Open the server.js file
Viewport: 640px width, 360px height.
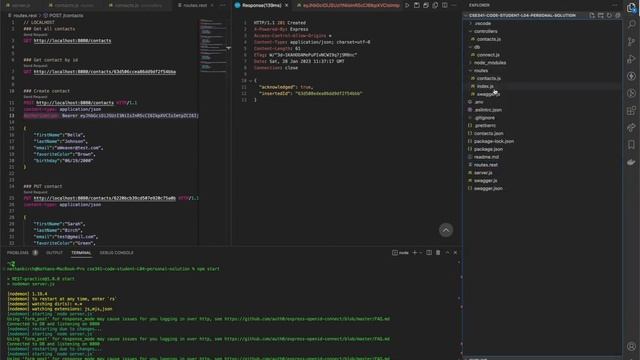pyautogui.click(x=483, y=173)
